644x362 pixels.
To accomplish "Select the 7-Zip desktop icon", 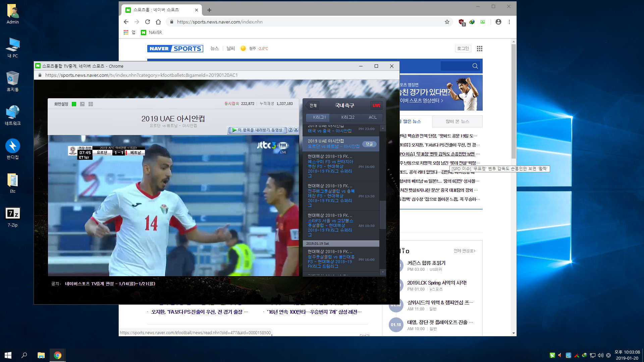I will coord(13,217).
